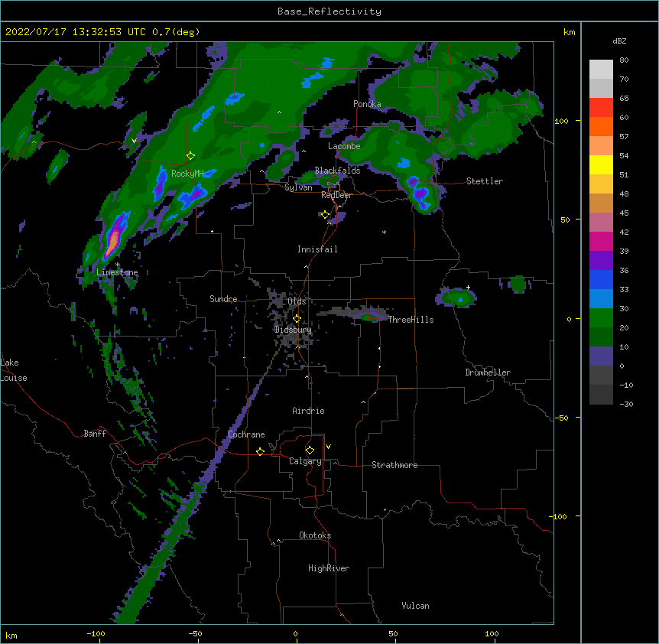The width and height of the screenshot is (659, 644).
Task: Click the asterisk marker above Limestone label
Action: click(118, 265)
